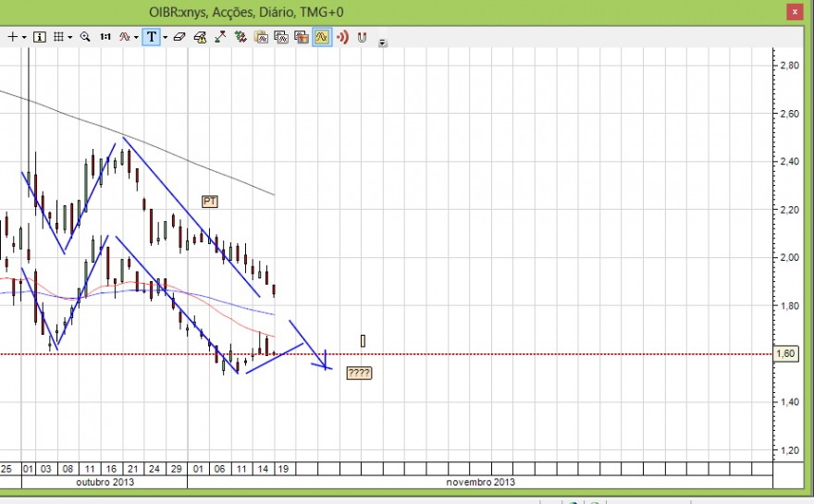Click the 1,60 price level label

click(x=785, y=354)
